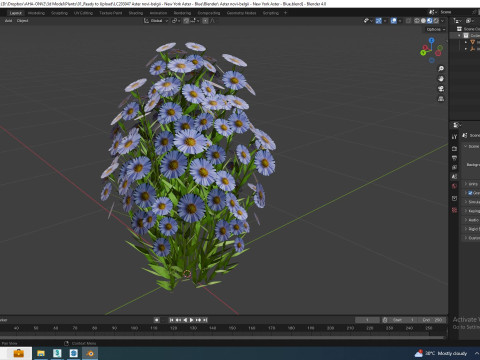
Task: Open the Render properties tab icon
Action: [454, 148]
